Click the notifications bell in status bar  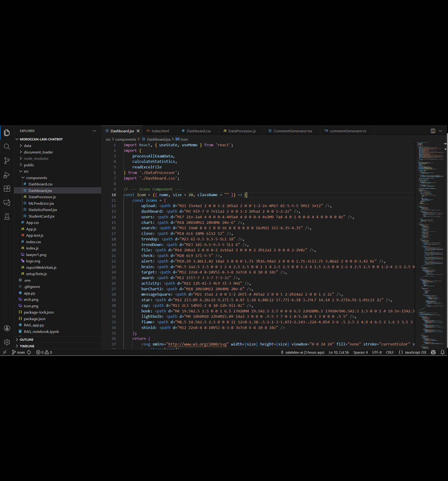[442, 353]
